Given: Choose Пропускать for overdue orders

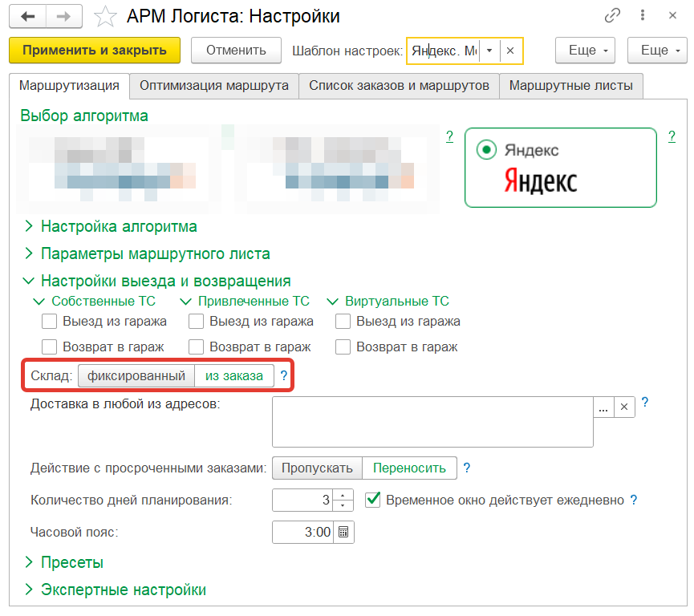Looking at the screenshot, I should (317, 468).
